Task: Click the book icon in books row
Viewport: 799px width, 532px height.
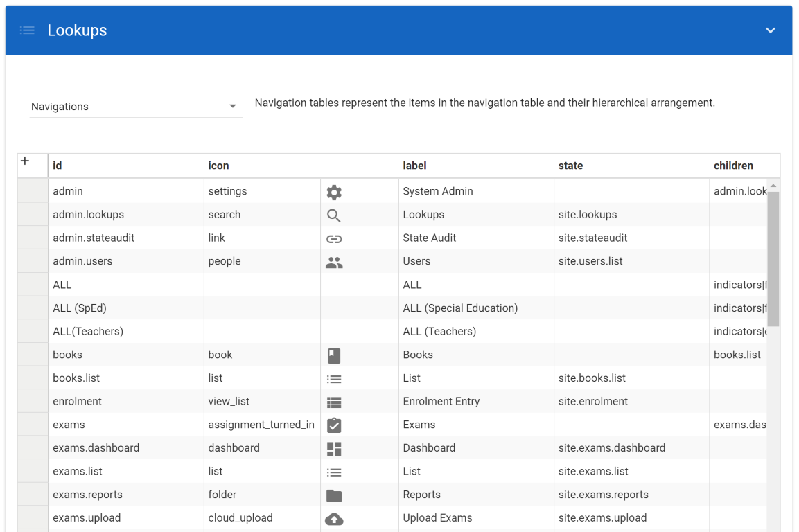Action: tap(334, 355)
